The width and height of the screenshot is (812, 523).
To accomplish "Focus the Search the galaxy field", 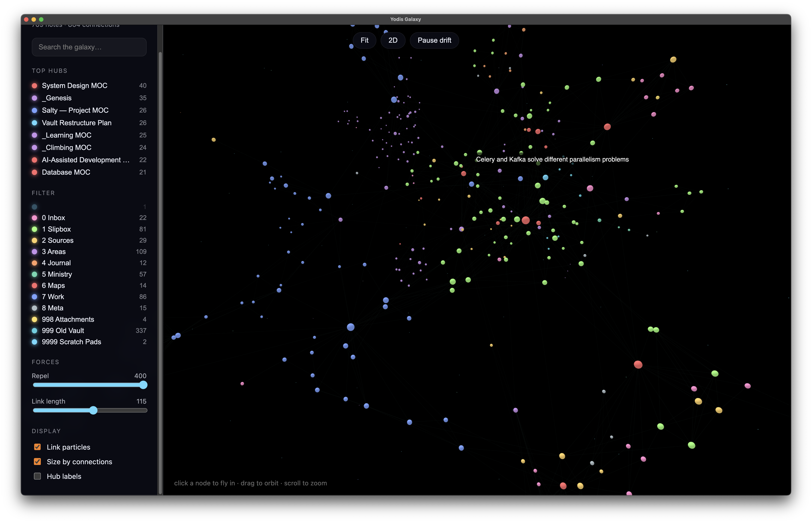I will point(89,47).
